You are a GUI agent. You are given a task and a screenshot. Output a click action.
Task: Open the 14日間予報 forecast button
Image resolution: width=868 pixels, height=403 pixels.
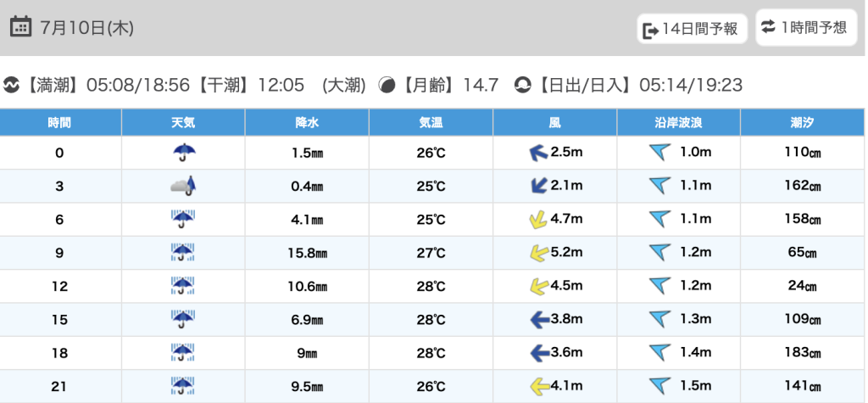point(692,30)
